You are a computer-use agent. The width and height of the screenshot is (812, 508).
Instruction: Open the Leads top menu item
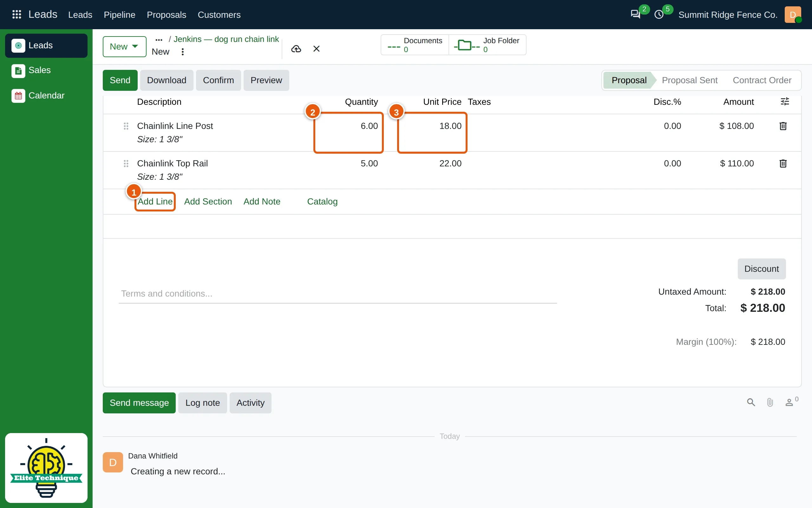point(80,15)
